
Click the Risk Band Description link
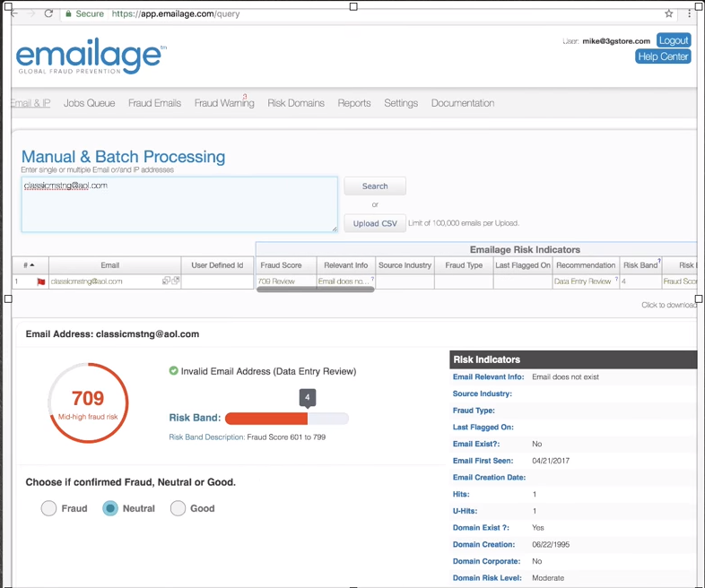coord(207,437)
